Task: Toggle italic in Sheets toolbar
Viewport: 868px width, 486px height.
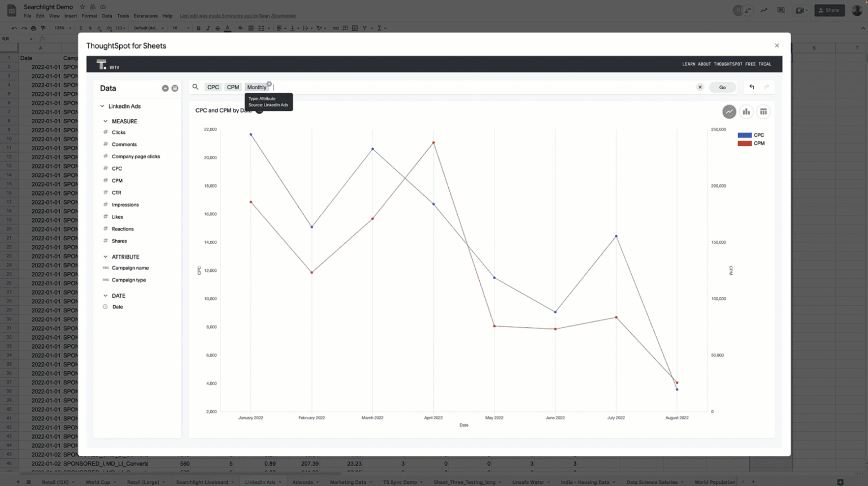Action: pos(208,28)
